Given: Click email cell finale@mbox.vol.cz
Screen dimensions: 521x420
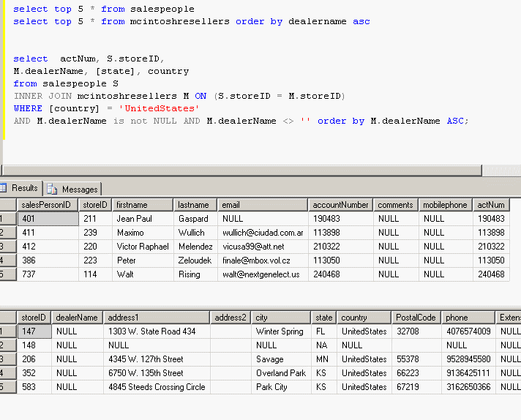Looking at the screenshot, I should 263,260.
